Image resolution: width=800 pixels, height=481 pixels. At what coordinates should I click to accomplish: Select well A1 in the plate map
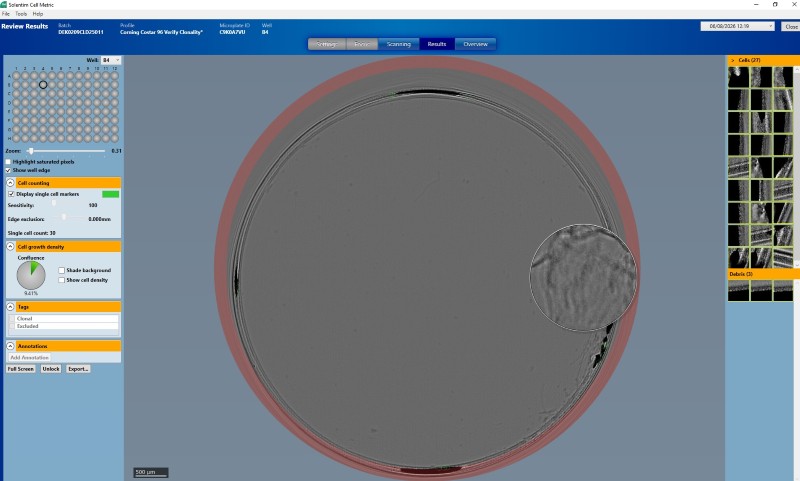tap(16, 75)
